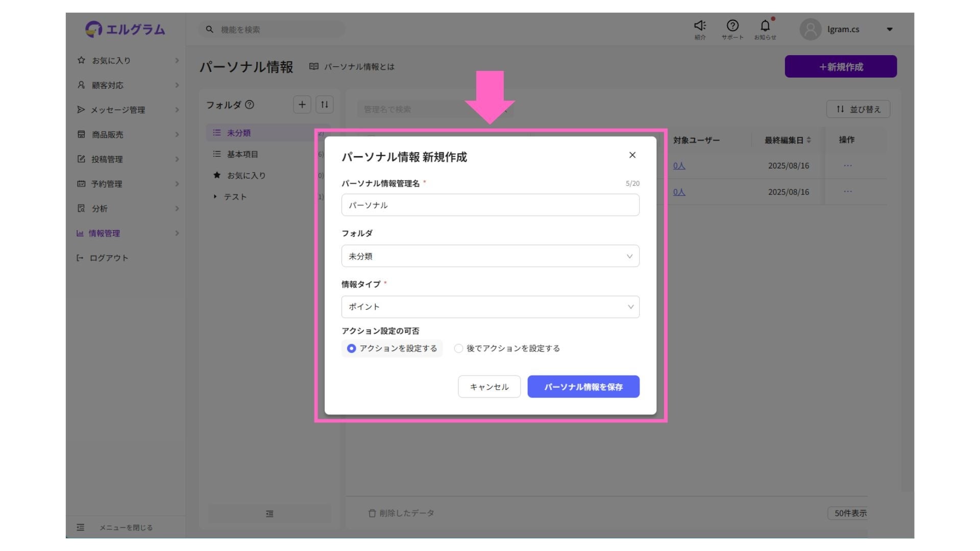The width and height of the screenshot is (980, 551).
Task: Click the パーソナル情報を保存 button
Action: tap(583, 387)
